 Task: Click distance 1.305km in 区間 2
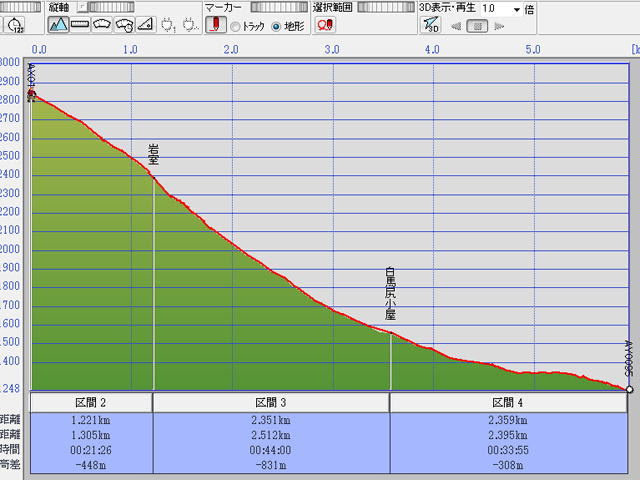coord(91,435)
